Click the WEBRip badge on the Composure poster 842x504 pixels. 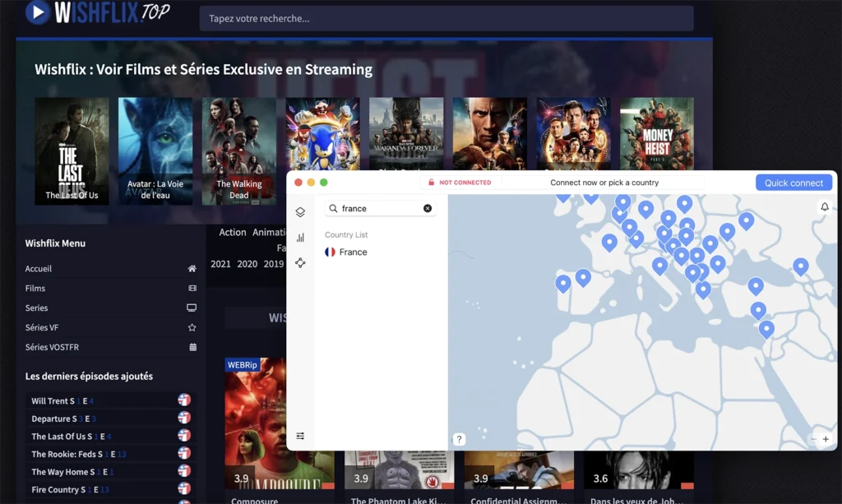click(x=243, y=365)
